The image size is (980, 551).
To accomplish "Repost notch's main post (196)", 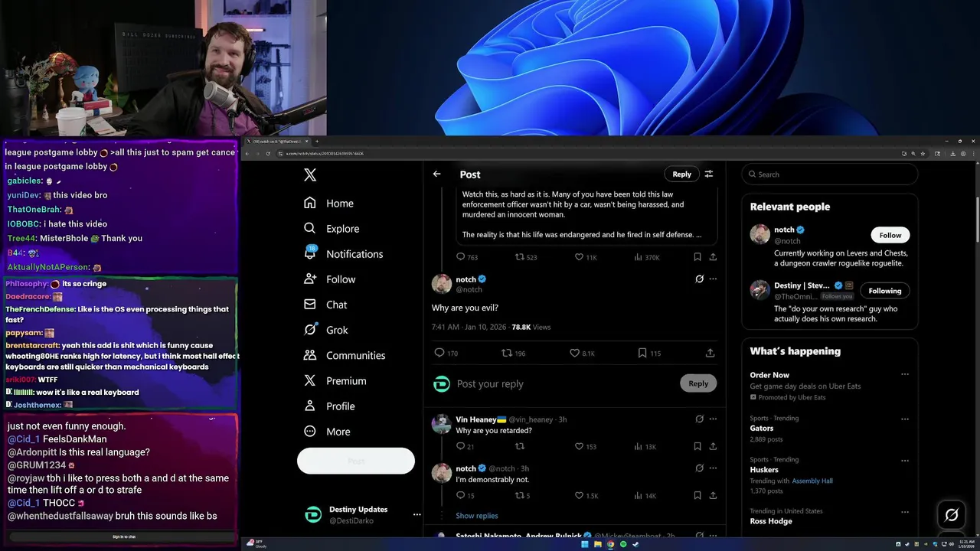I will pyautogui.click(x=514, y=353).
